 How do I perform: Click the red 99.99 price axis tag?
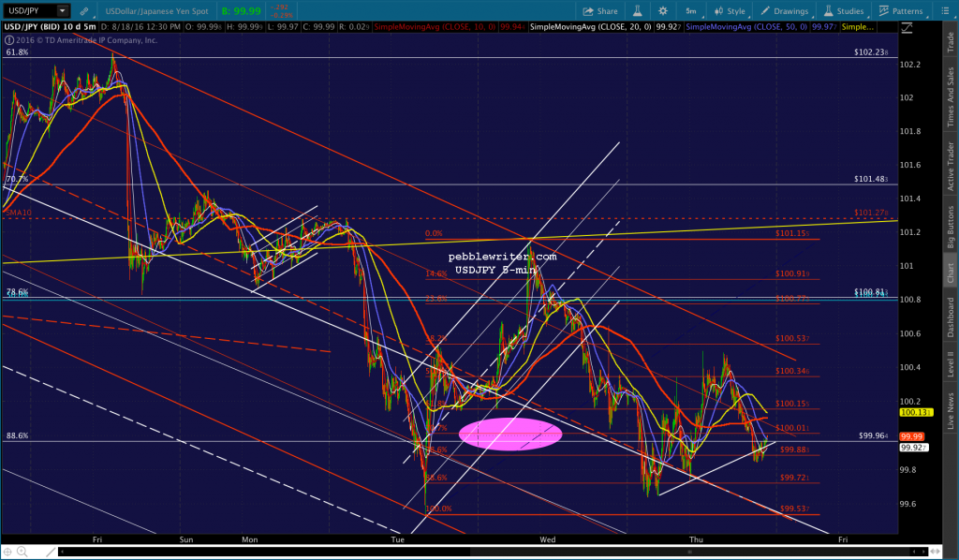911,436
